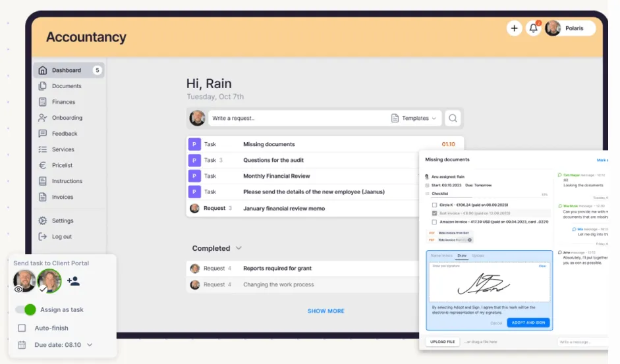This screenshot has height=364, width=620.
Task: Switch to the Upload signature tab
Action: [478, 255]
